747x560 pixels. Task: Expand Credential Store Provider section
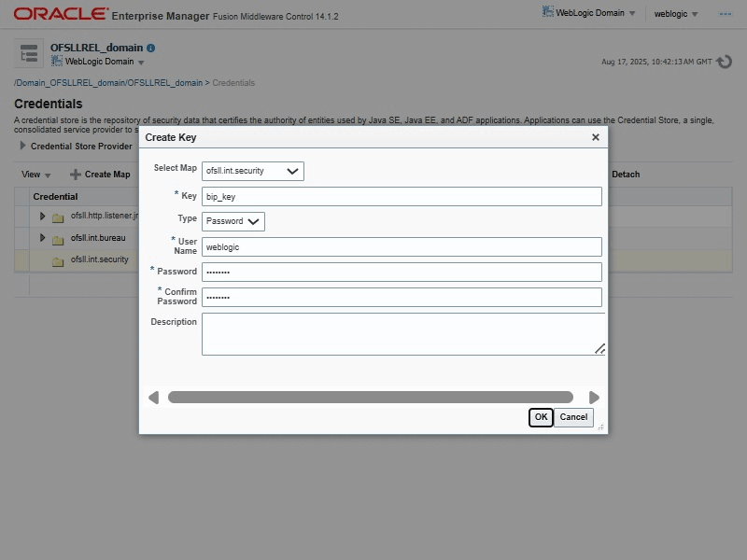coord(22,146)
